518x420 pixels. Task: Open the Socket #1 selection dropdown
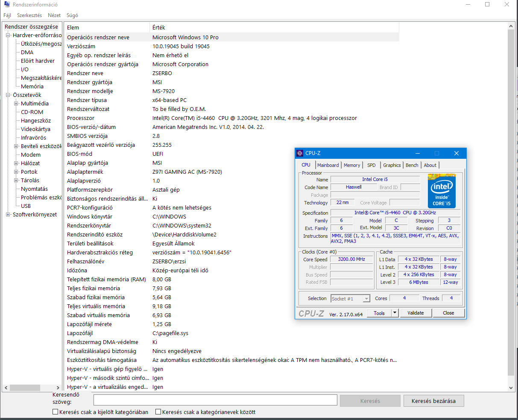pyautogui.click(x=350, y=299)
